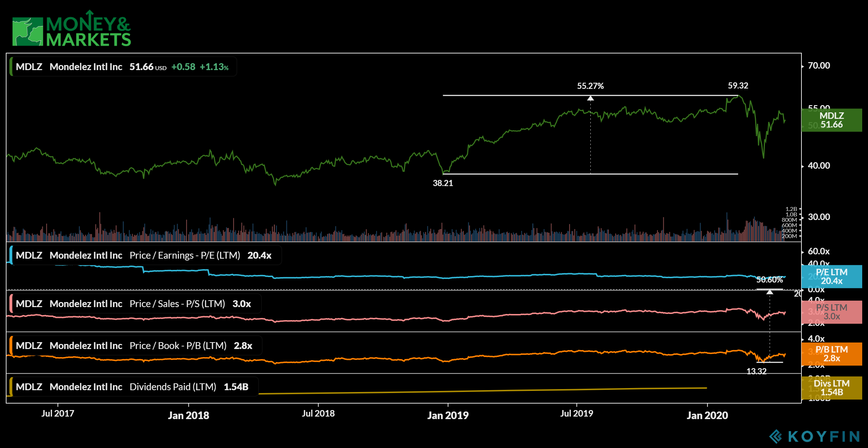Click the 38.21 low price label
The height and width of the screenshot is (448, 868).
pos(443,183)
